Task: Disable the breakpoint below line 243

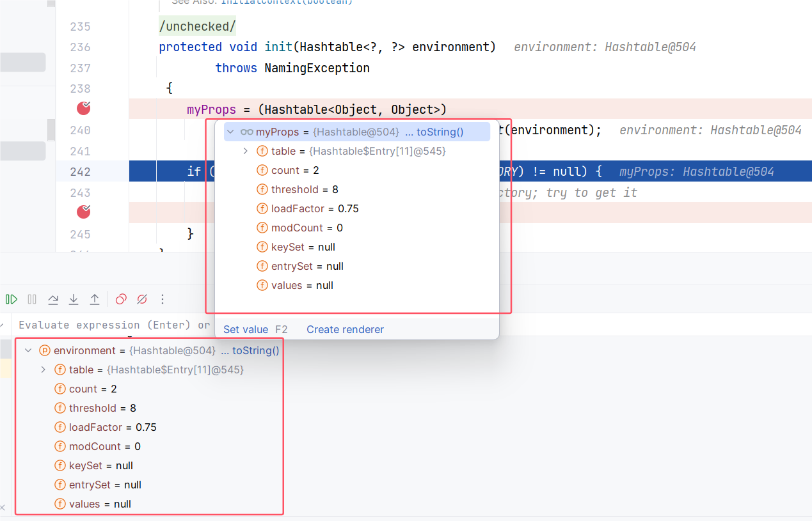Action: [x=84, y=212]
